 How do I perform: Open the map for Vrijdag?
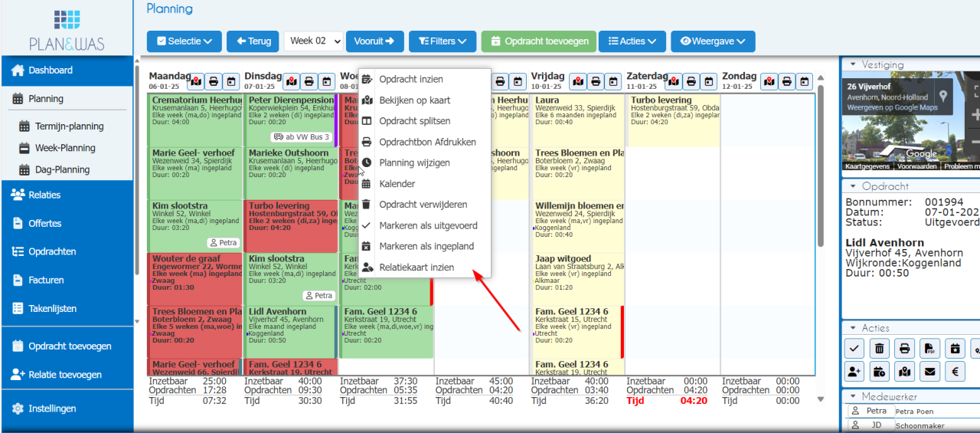pyautogui.click(x=578, y=80)
